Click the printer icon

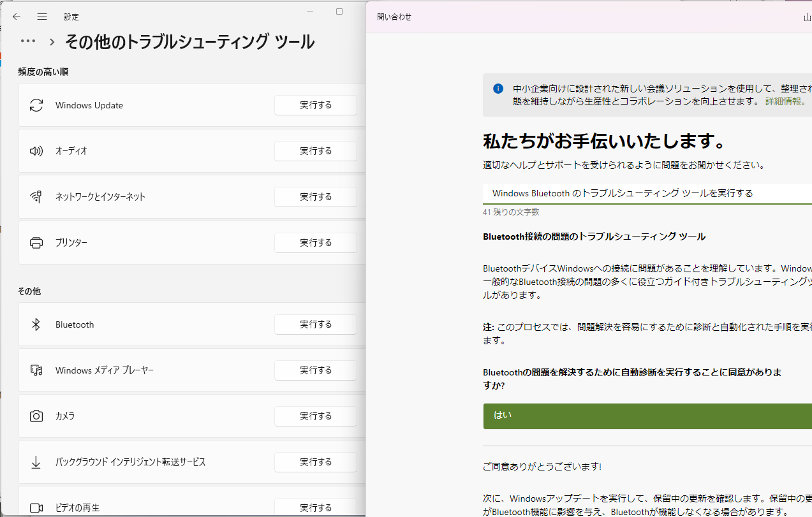(x=36, y=242)
